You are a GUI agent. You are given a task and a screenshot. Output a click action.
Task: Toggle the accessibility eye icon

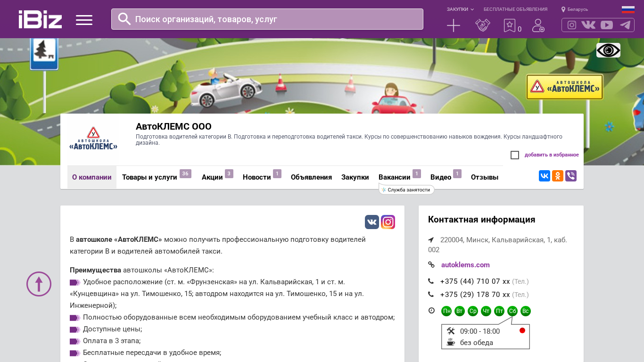coord(608,50)
